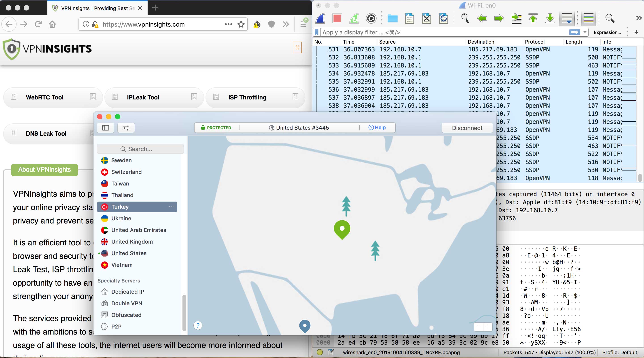The height and width of the screenshot is (358, 644).
Task: Open Firefox page actions ellipsis
Action: (228, 24)
